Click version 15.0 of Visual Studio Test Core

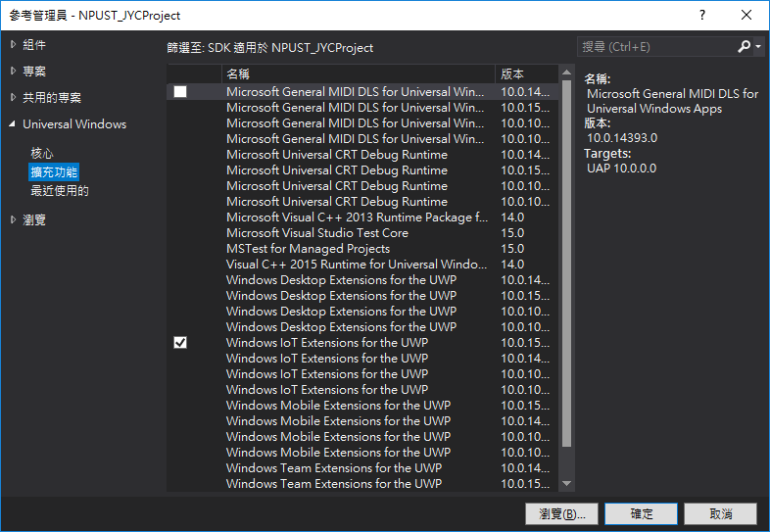pos(512,233)
